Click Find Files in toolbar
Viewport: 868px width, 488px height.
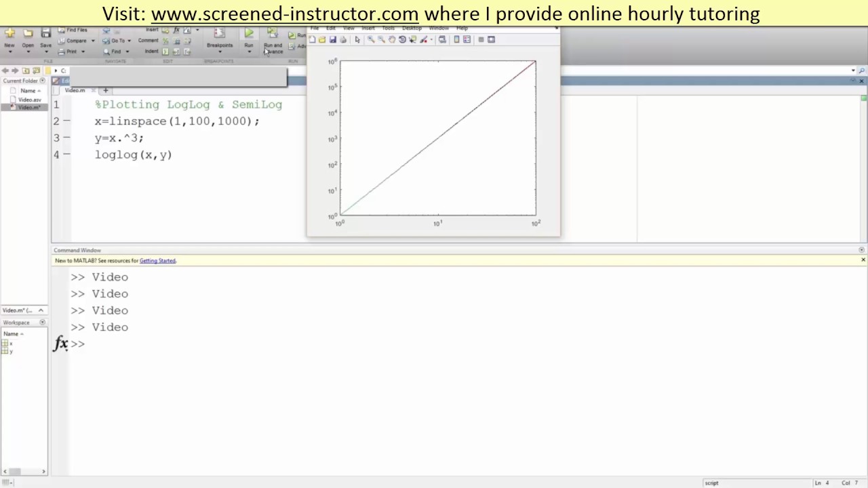pos(73,30)
